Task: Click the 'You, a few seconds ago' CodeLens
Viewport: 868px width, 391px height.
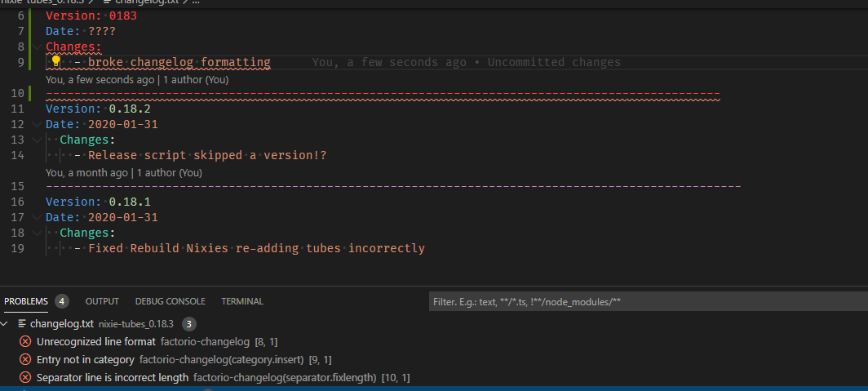Action: click(99, 80)
